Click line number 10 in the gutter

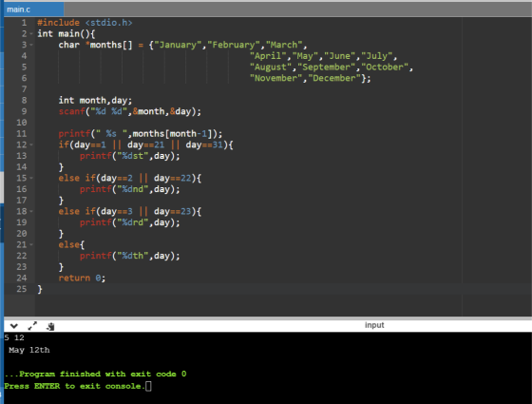click(21, 123)
